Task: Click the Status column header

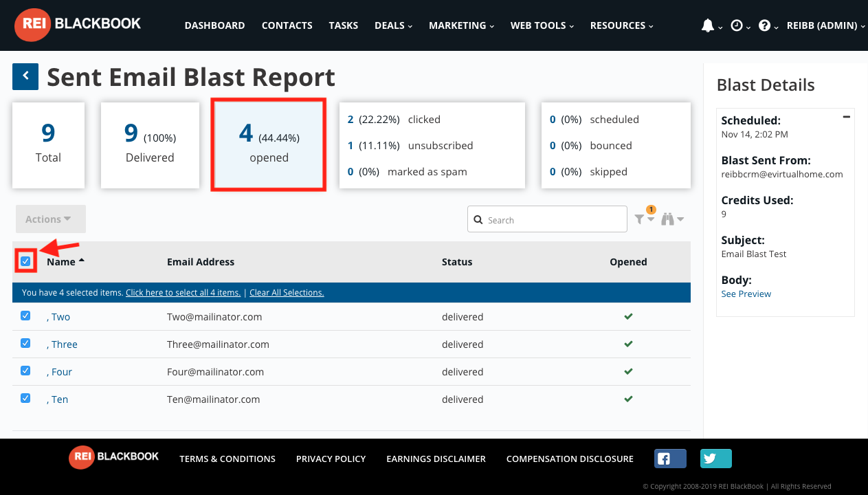Action: pos(457,262)
